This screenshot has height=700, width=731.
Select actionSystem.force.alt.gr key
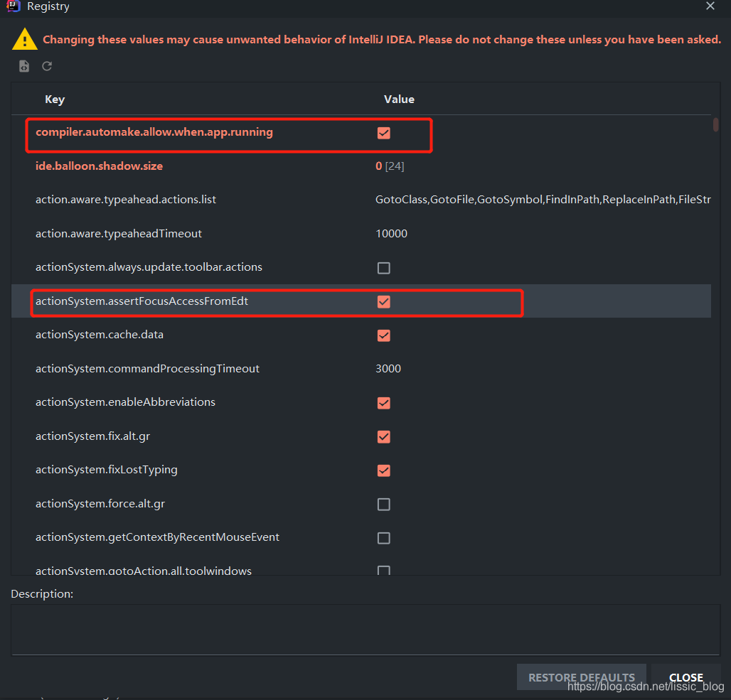coord(101,504)
